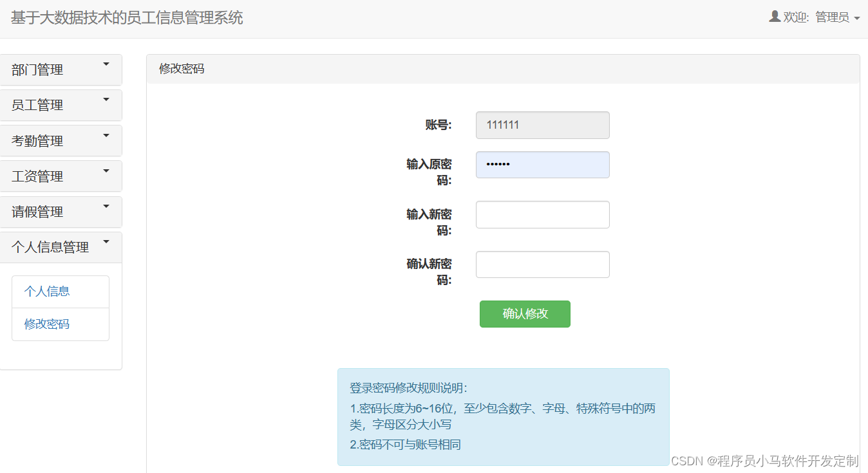Click the dropdown arrow beside 管理员
This screenshot has height=473, width=868.
(856, 18)
